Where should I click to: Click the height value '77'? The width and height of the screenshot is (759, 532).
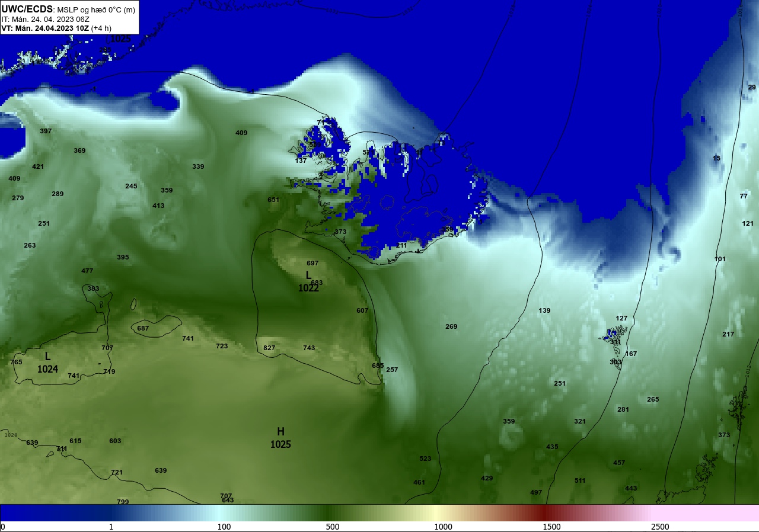[744, 196]
